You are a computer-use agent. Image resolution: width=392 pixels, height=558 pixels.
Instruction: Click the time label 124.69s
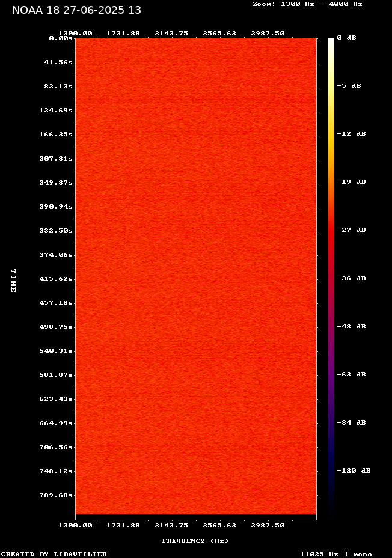[x=56, y=111]
